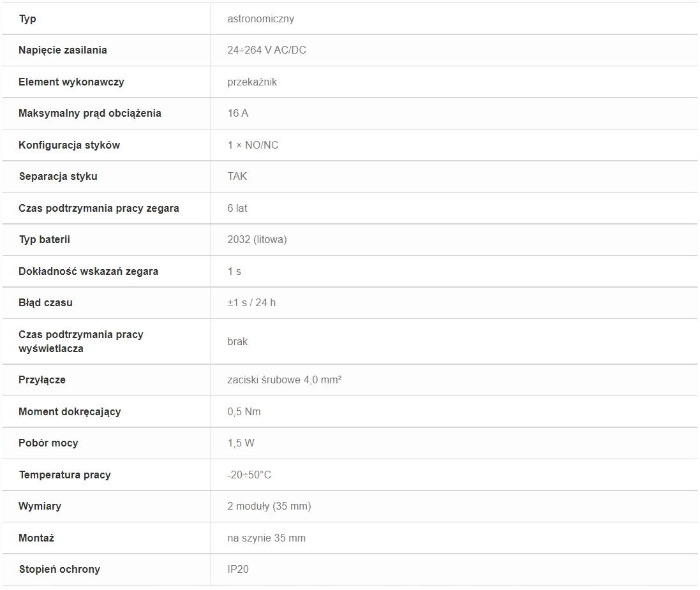The width and height of the screenshot is (700, 590).
Task: Click the 'Dokładność wskazań zegara' label
Action: pos(88,271)
